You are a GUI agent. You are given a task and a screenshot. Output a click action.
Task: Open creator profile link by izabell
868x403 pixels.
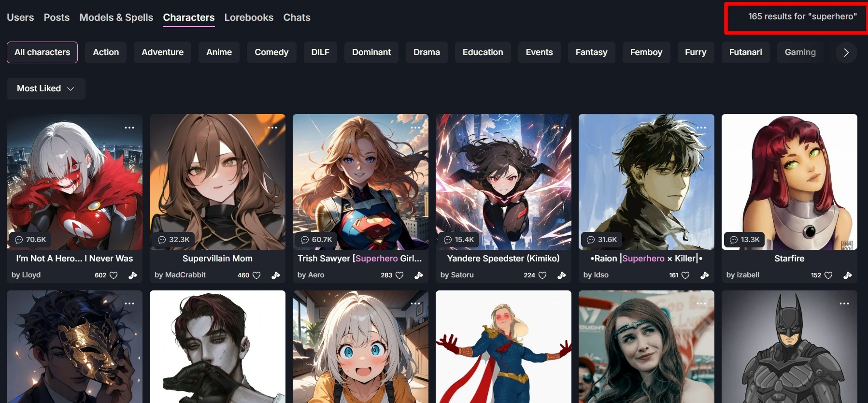[743, 275]
